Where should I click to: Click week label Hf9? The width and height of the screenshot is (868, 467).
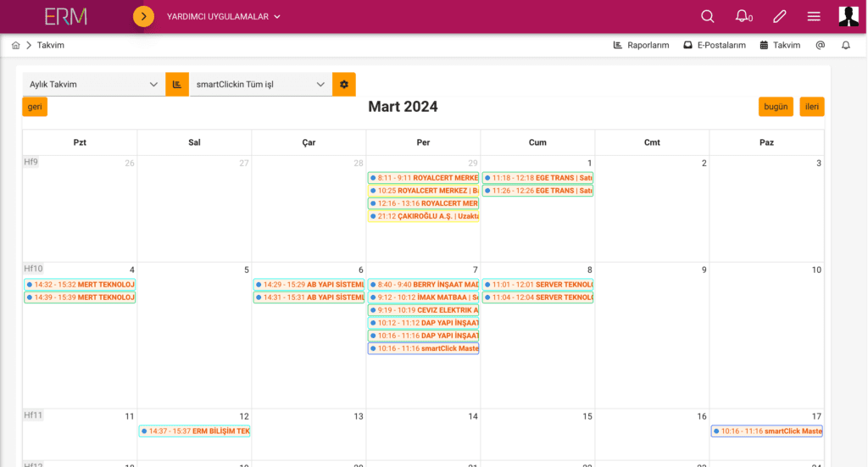[31, 162]
